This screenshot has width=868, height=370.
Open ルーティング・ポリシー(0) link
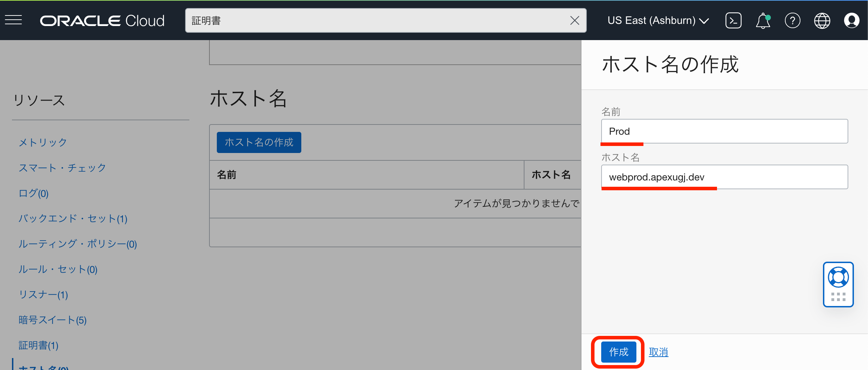tap(77, 244)
